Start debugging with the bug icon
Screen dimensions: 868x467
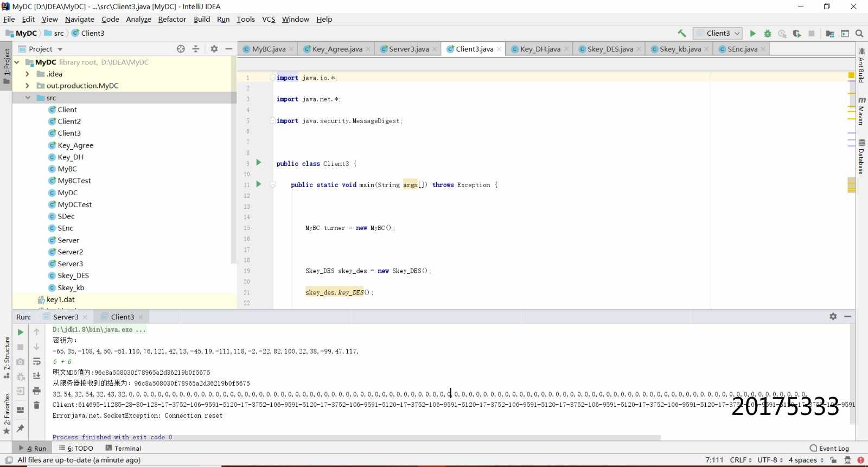click(x=768, y=34)
